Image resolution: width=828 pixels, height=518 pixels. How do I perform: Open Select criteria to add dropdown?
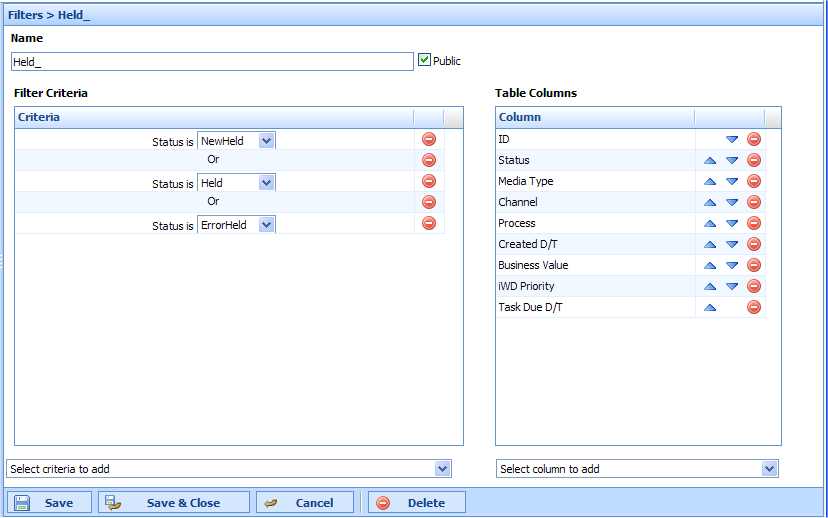click(x=443, y=468)
